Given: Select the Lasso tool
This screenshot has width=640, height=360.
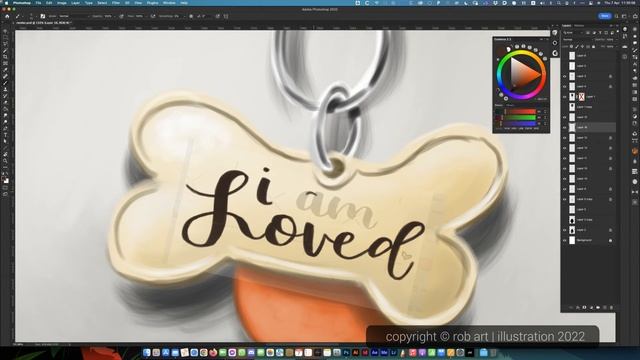Looking at the screenshot, I should [5, 44].
